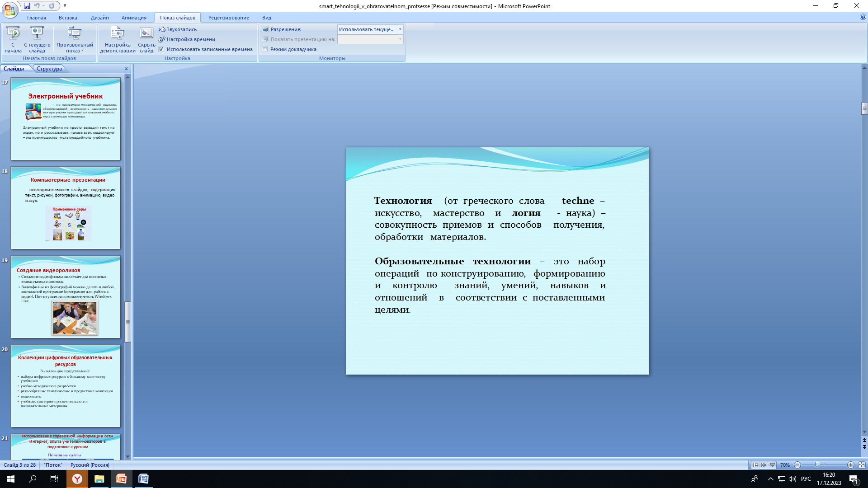Open the Анимация ribbon tab
Image resolution: width=868 pixels, height=488 pixels.
(134, 18)
